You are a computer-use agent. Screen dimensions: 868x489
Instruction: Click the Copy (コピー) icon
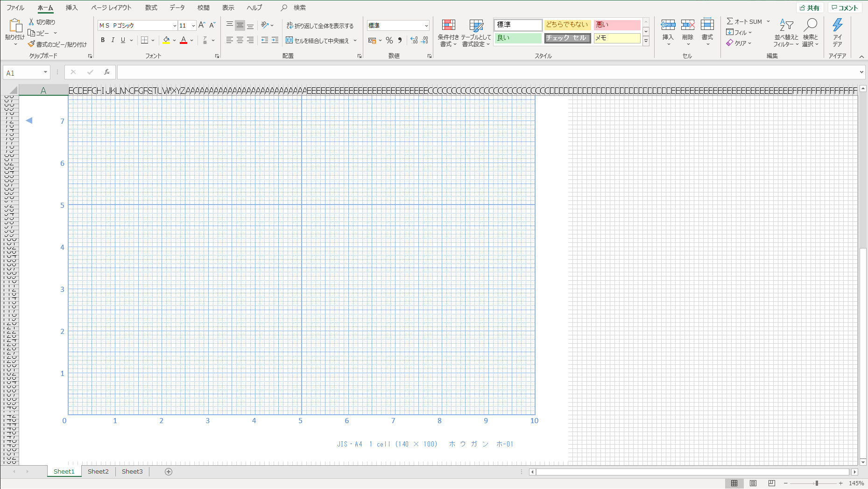[x=31, y=33]
